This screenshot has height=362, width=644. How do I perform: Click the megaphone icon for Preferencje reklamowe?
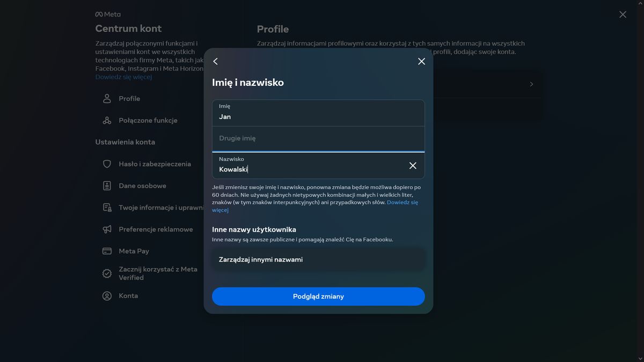107,229
